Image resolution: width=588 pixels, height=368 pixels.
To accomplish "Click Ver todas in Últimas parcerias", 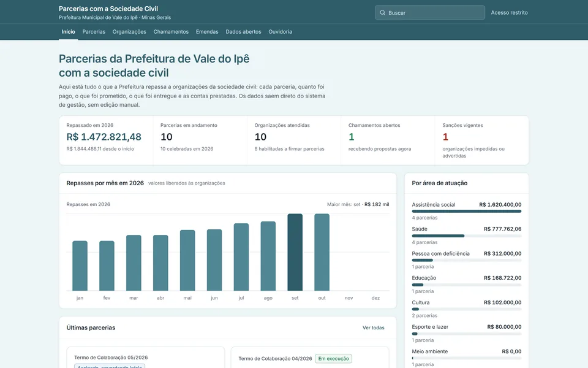I will (x=374, y=328).
